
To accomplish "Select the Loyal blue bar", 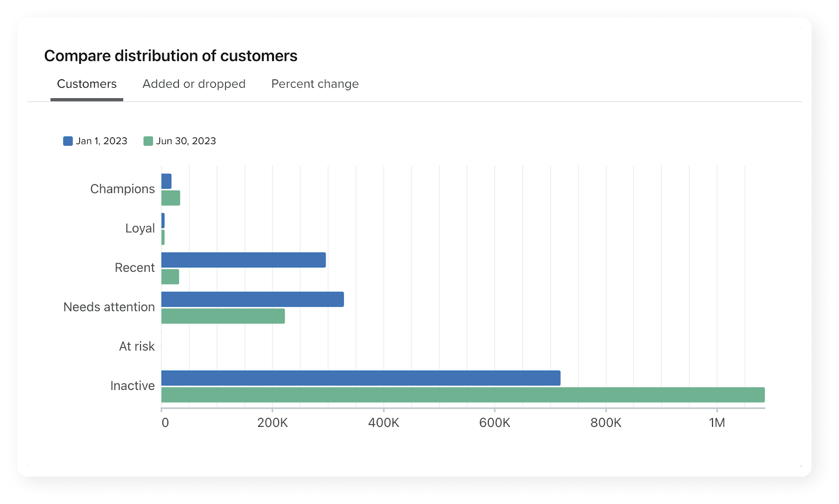I will click(163, 221).
